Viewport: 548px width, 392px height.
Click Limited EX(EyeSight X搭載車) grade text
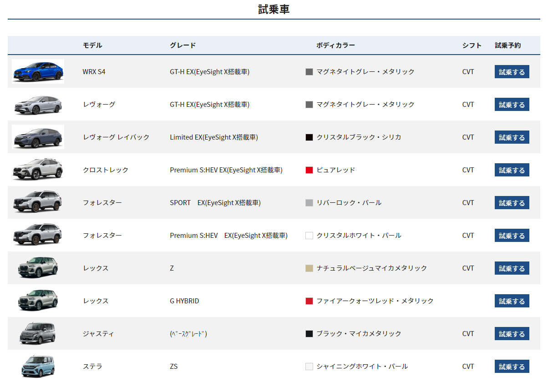214,137
